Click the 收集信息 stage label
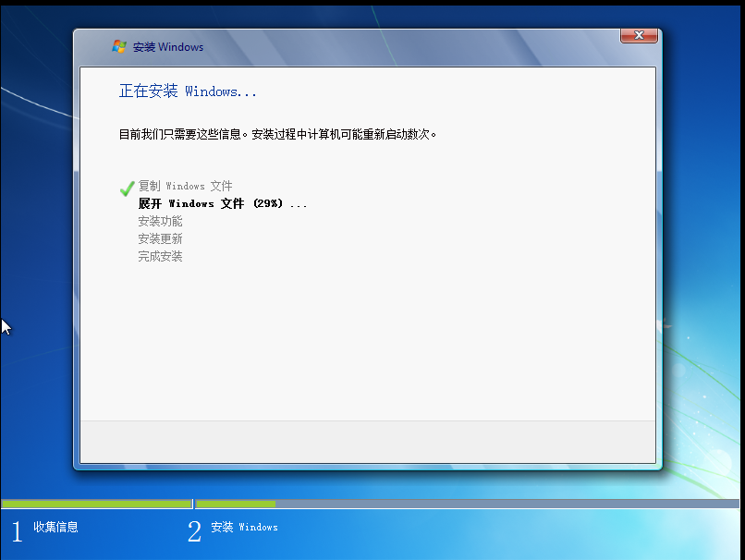Screen dimensions: 745x560 (55, 527)
